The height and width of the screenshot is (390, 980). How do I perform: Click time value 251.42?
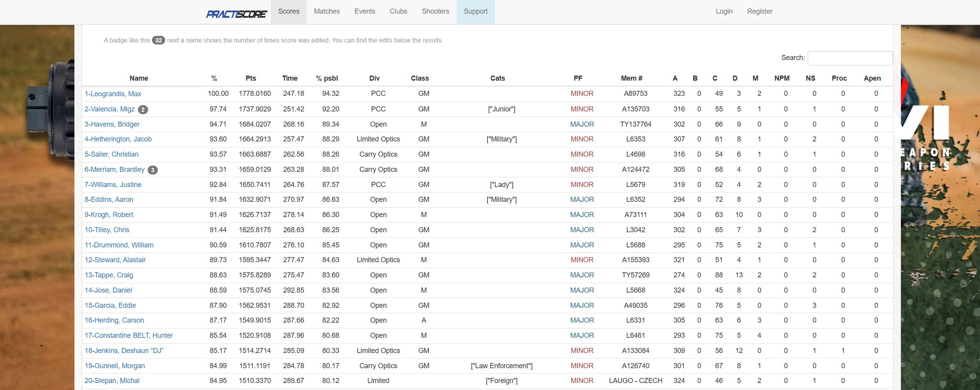point(293,109)
